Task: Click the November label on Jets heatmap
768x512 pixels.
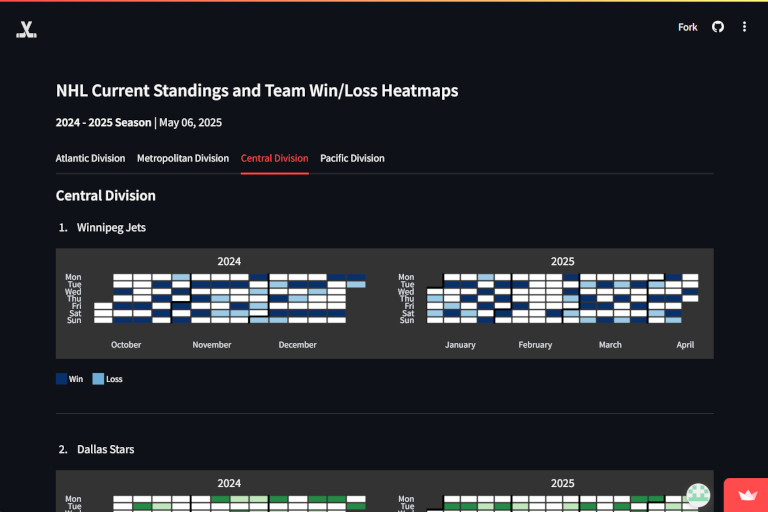Action: click(x=212, y=344)
